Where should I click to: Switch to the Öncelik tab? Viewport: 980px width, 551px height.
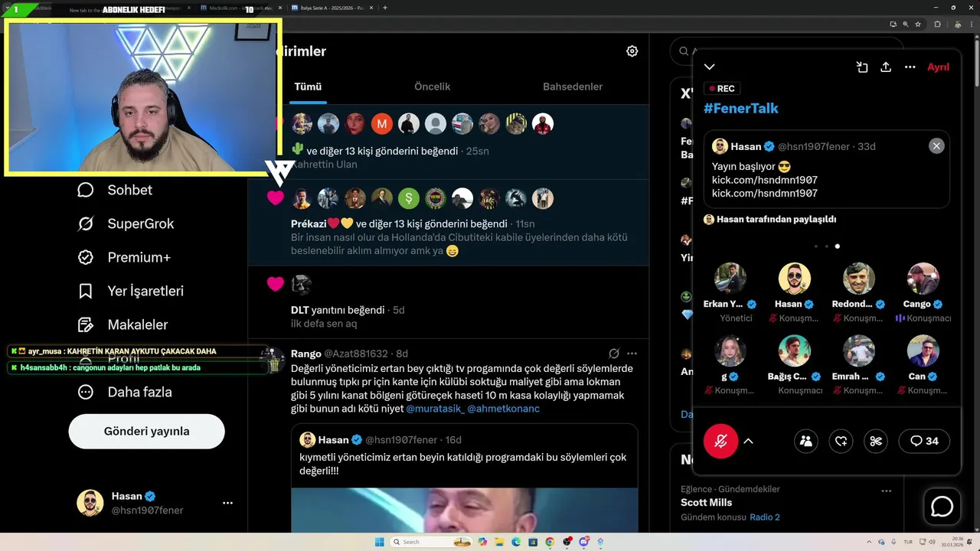pos(432,86)
